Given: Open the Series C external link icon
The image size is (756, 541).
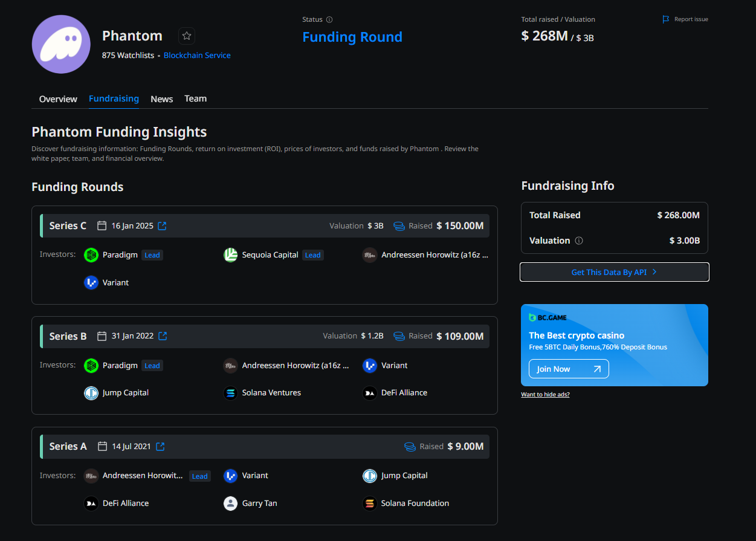Looking at the screenshot, I should coord(161,225).
